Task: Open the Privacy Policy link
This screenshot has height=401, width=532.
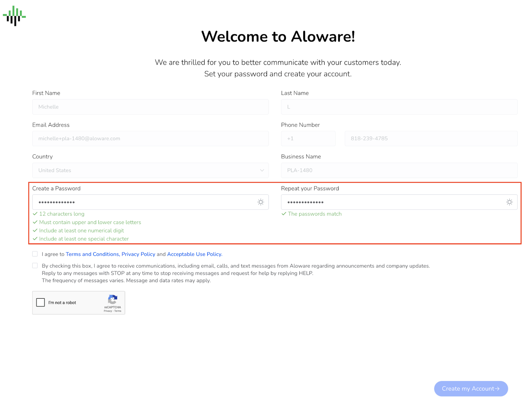Action: (x=138, y=254)
